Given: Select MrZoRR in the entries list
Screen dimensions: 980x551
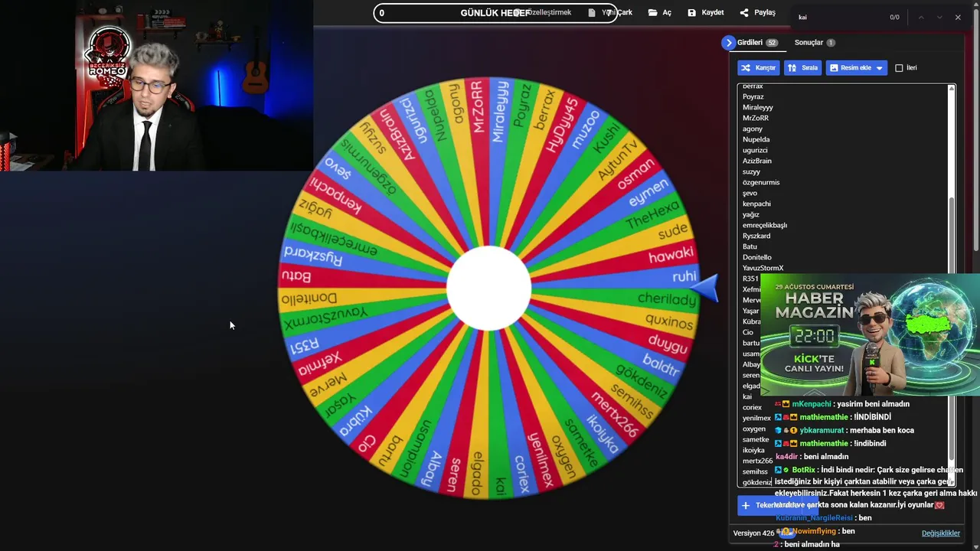Looking at the screenshot, I should coord(756,118).
